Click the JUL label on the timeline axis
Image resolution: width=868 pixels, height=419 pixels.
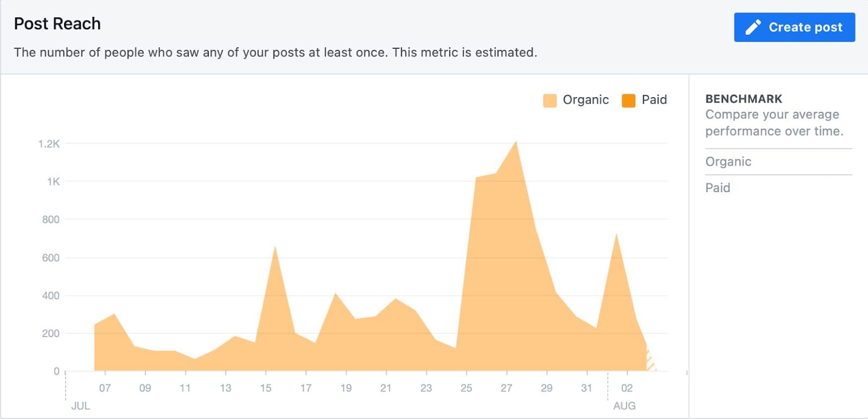click(x=80, y=405)
